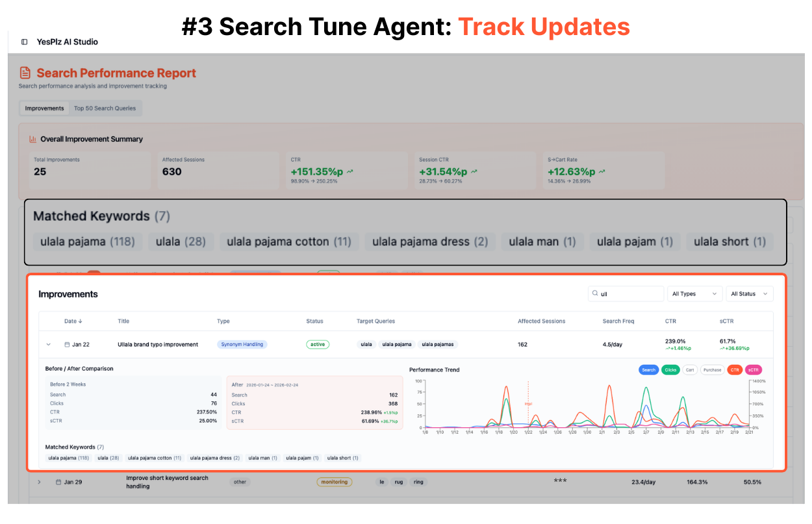Click the improvements search input field
The height and width of the screenshot is (524, 812).
630,294
